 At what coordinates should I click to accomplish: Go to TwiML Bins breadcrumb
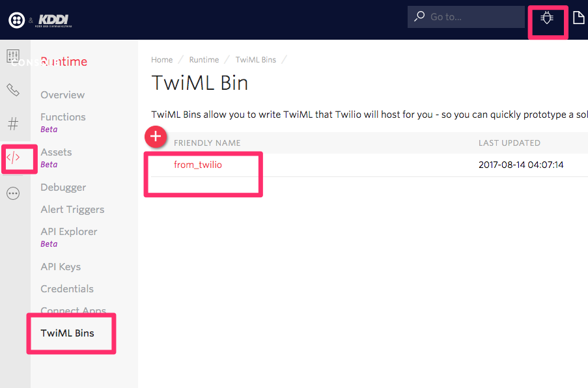pos(256,60)
